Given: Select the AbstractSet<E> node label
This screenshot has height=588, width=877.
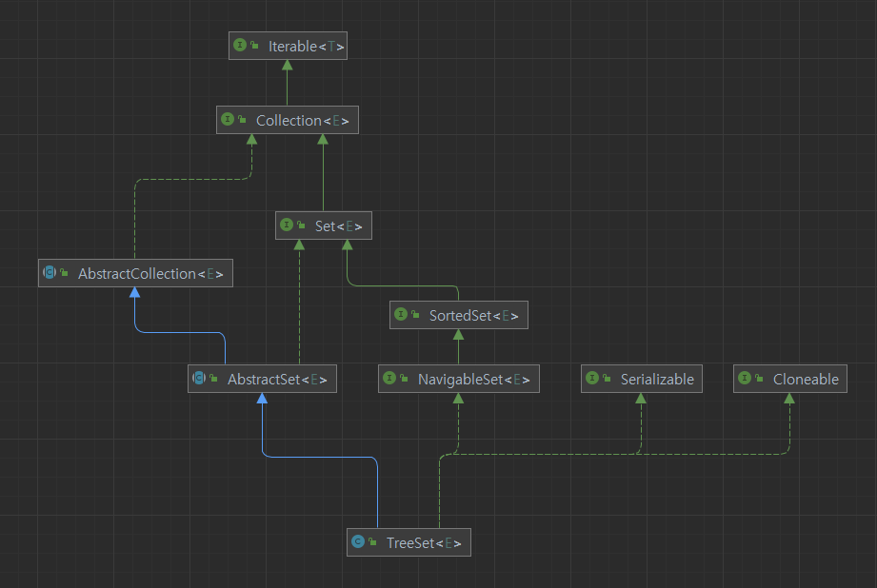Looking at the screenshot, I should (x=277, y=380).
